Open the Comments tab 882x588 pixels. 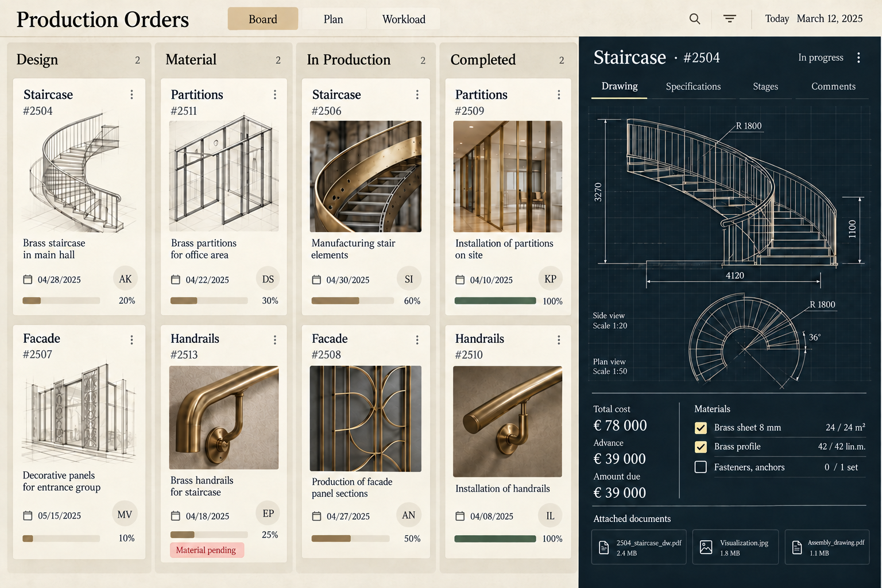[x=833, y=87]
